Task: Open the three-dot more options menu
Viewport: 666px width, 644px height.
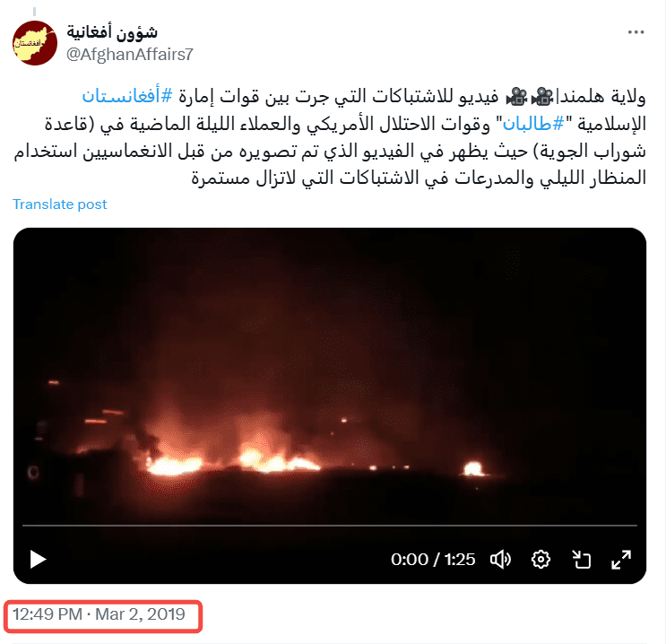Action: point(636,32)
